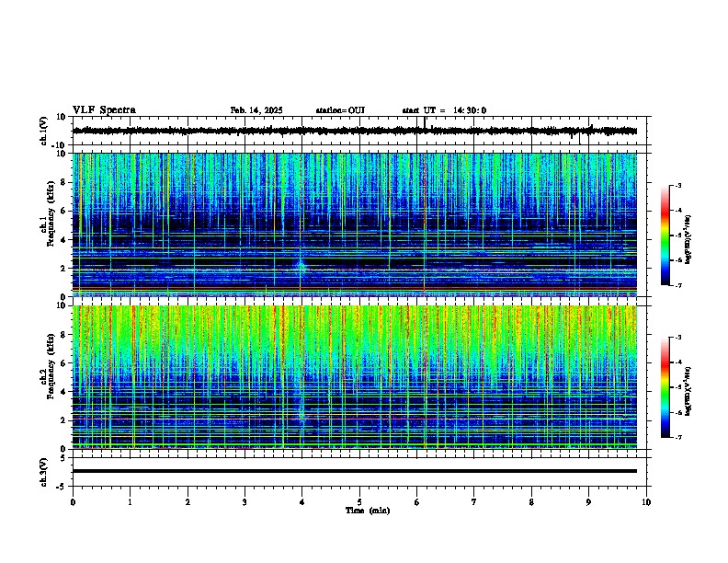
Task: Click the upper ch.1 color scale bar
Action: (x=665, y=235)
